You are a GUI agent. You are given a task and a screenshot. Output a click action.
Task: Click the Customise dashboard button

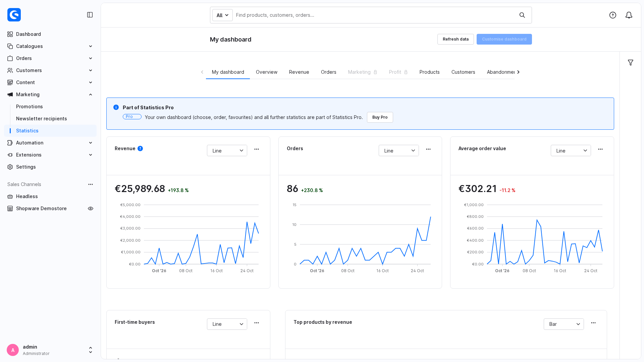504,39
